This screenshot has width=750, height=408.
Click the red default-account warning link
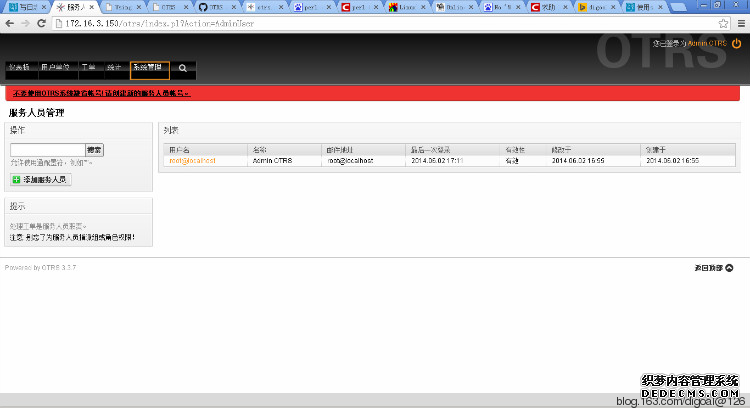(x=101, y=93)
